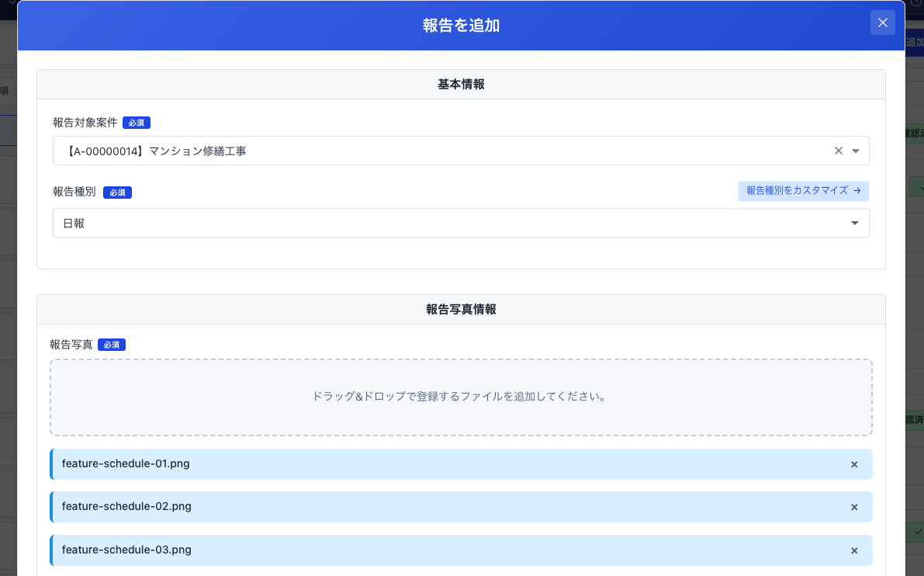Select the feature-schedule-03.png file name

(x=126, y=550)
